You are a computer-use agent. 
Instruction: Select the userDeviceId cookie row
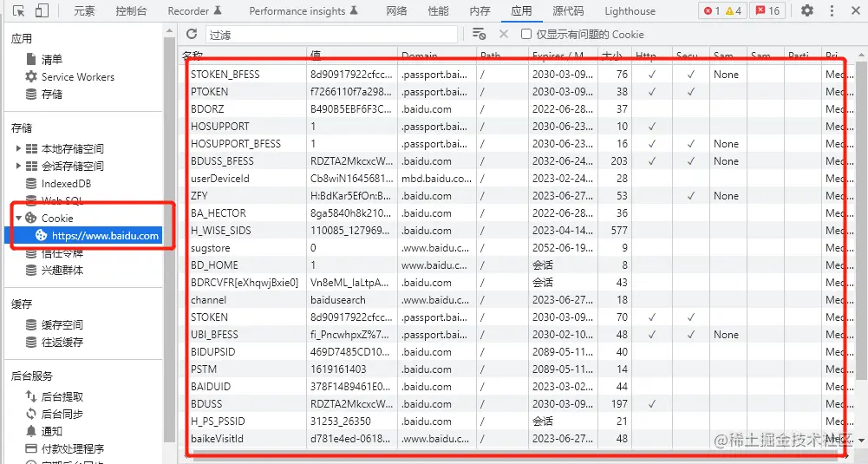pos(515,179)
